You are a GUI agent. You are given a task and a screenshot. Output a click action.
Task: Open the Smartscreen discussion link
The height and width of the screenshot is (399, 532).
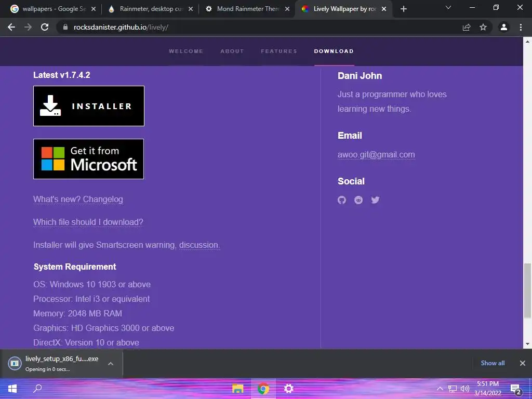[199, 245]
